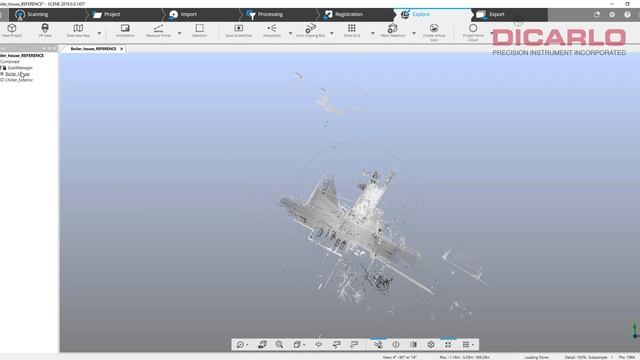This screenshot has height=360, width=640.
Task: Select Chiller_Exterior cluster in tree
Action: point(19,80)
